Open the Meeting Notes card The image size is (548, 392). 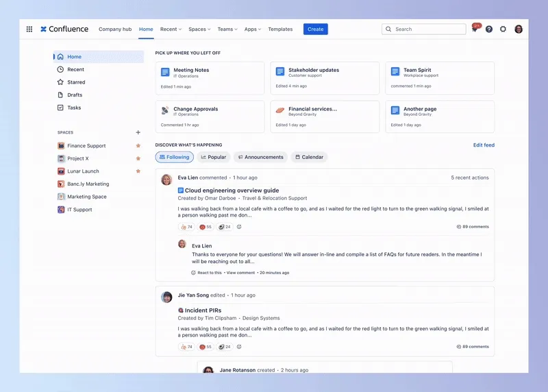[x=210, y=78]
